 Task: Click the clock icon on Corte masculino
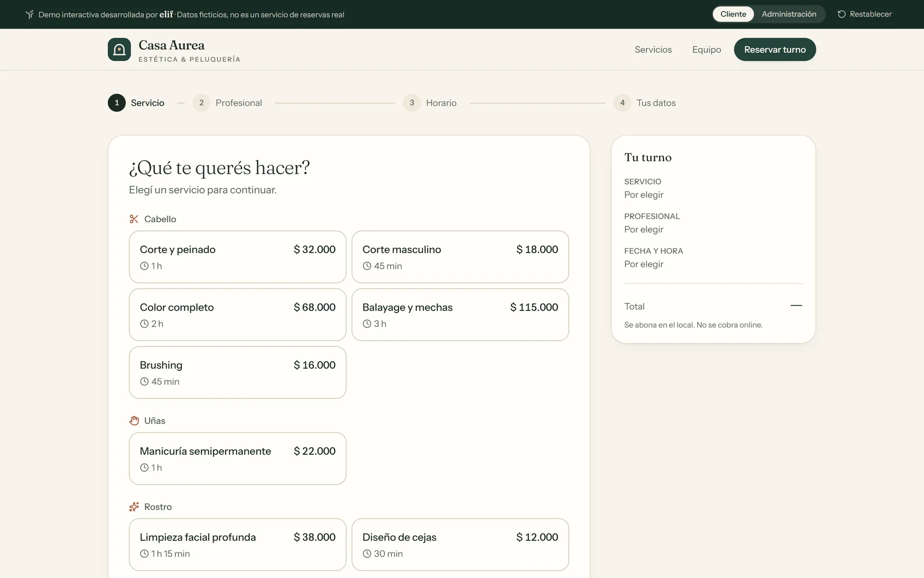pos(367,266)
